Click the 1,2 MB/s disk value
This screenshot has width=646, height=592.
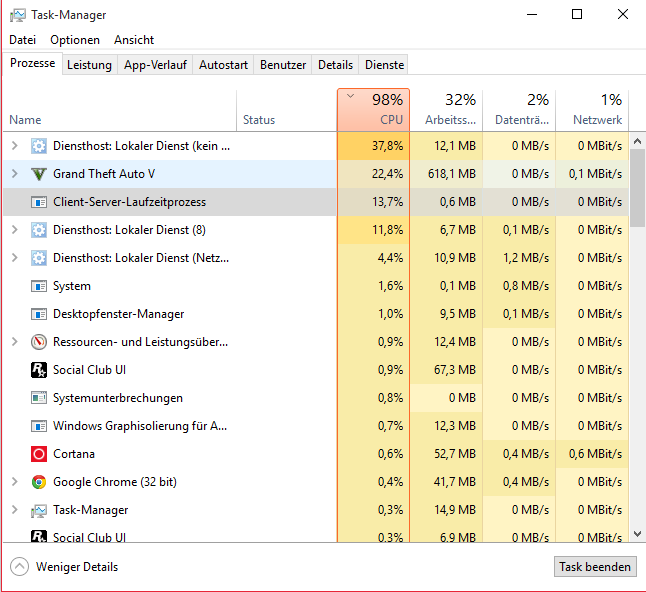point(526,258)
